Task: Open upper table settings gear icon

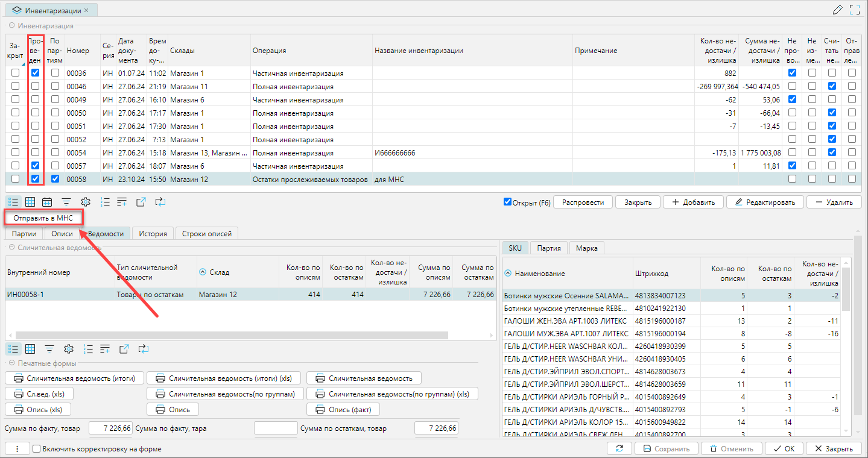Action: [86, 202]
